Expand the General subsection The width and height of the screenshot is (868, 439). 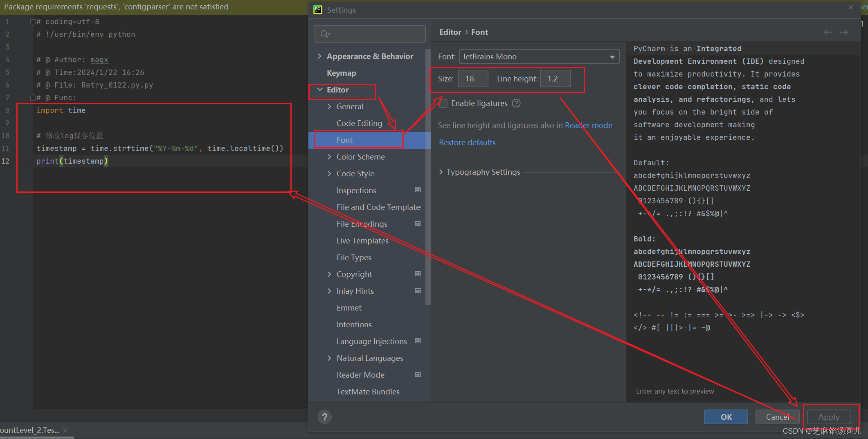click(x=329, y=106)
